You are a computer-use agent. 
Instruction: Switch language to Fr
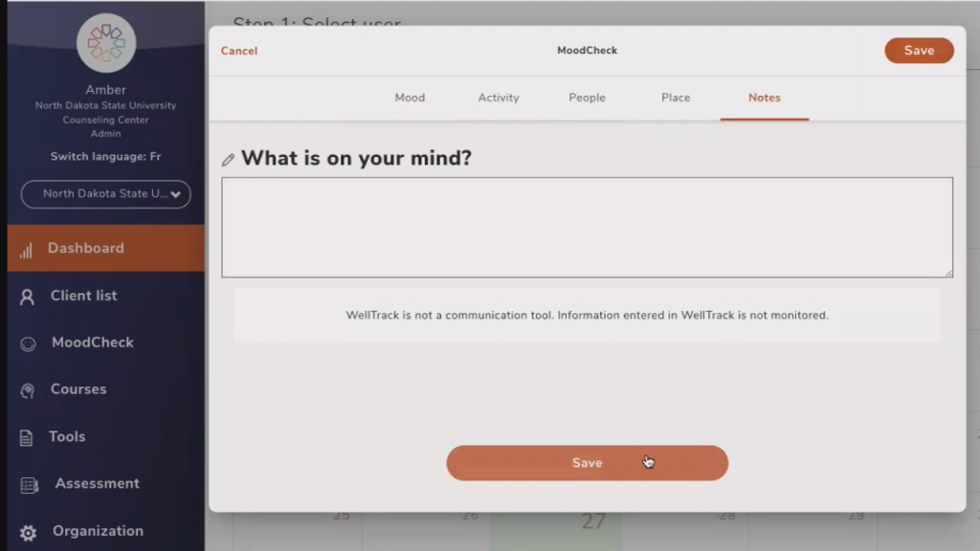105,157
